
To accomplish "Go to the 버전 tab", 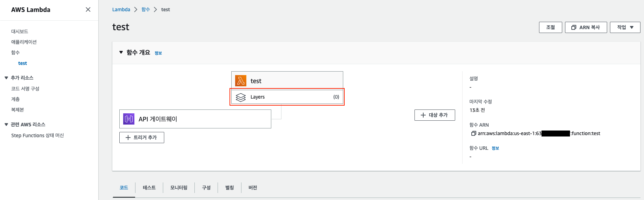I will tap(253, 188).
